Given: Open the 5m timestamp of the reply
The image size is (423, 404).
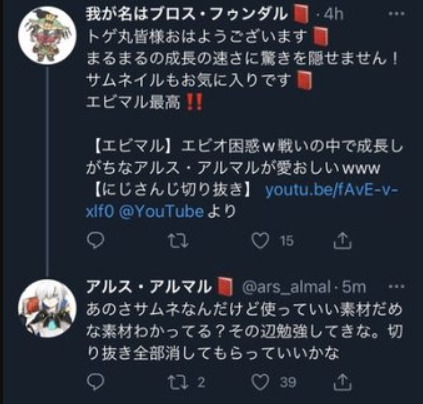Looking at the screenshot, I should coord(354,287).
